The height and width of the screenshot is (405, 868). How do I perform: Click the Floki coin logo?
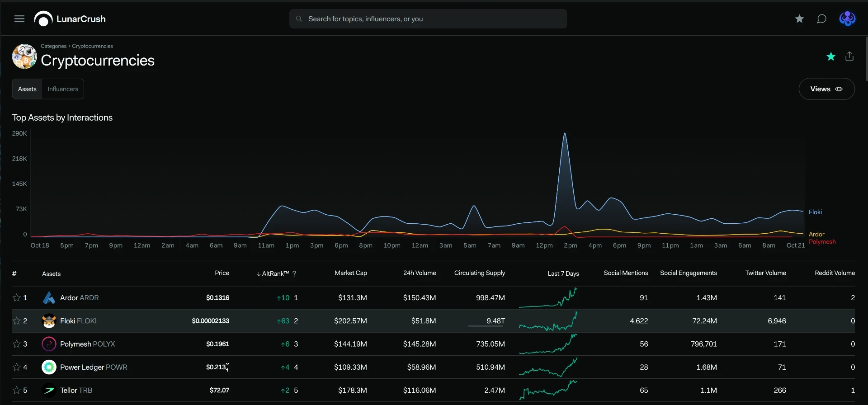tap(49, 321)
